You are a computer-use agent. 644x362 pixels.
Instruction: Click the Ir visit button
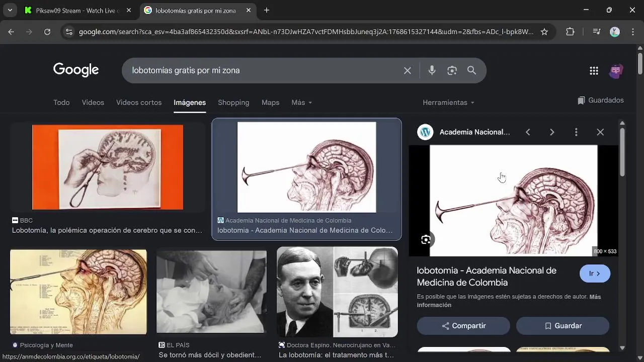595,274
